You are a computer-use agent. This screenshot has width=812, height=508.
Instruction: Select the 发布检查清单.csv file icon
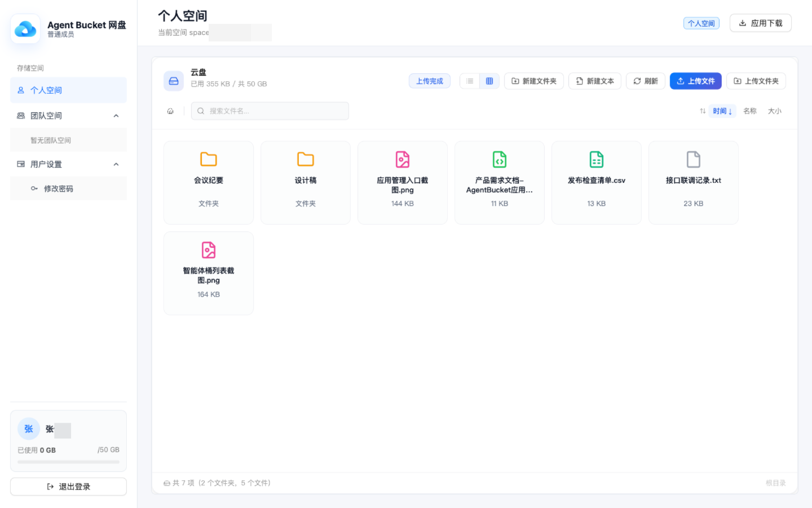[597, 159]
